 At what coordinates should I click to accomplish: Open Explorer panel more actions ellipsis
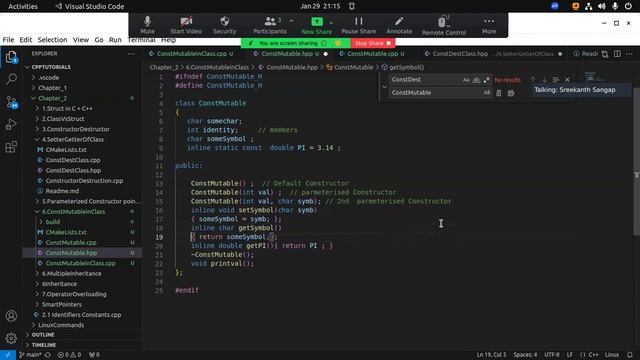(x=131, y=53)
